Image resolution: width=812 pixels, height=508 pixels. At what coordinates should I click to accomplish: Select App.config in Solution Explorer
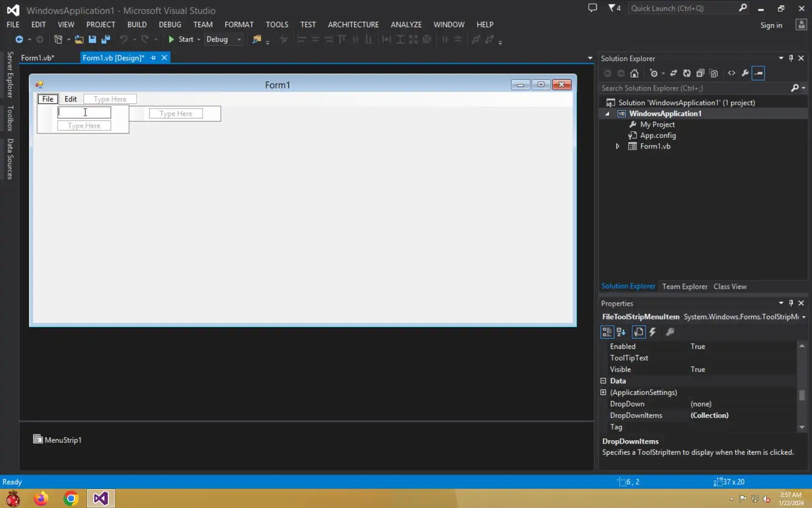pyautogui.click(x=657, y=135)
